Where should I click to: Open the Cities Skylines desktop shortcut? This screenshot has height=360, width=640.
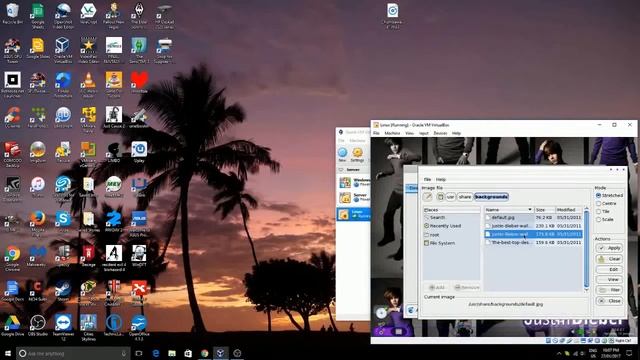[x=88, y=327]
